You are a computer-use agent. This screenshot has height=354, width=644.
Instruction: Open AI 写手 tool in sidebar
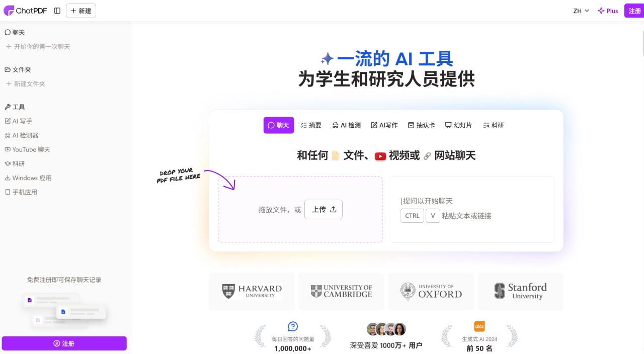(19, 121)
